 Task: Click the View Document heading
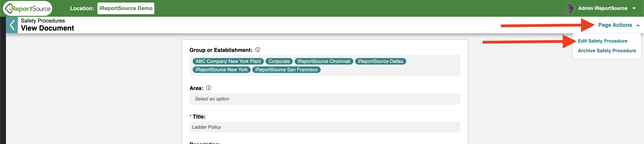[x=48, y=28]
